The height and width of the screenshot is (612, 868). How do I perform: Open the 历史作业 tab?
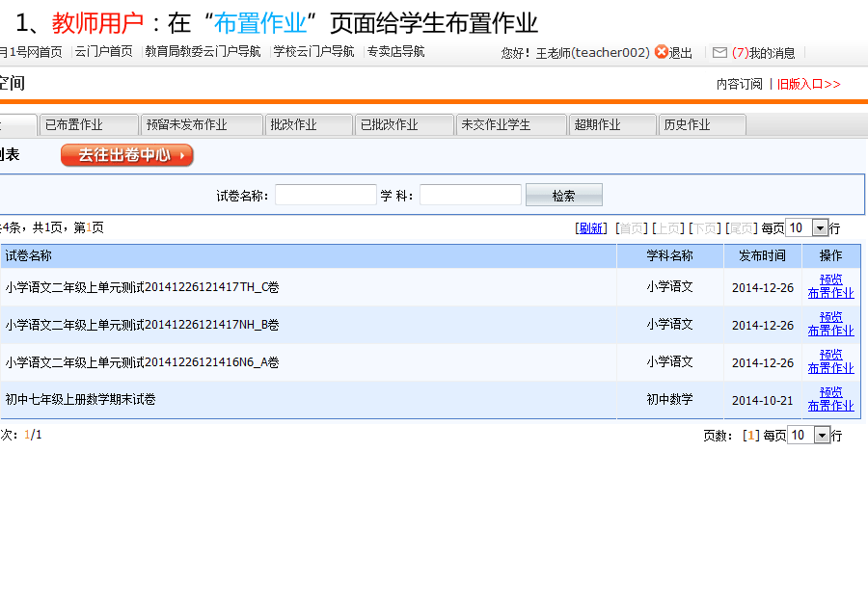pyautogui.click(x=700, y=125)
